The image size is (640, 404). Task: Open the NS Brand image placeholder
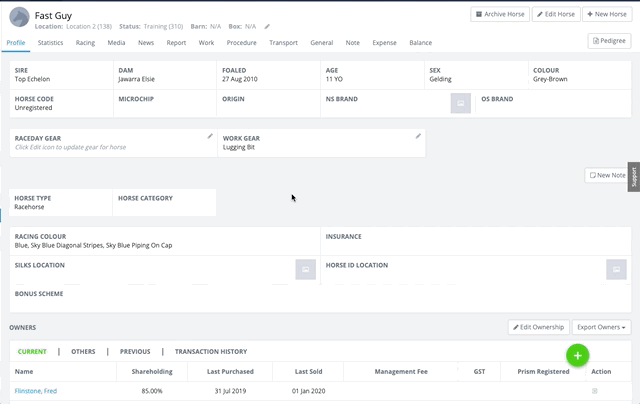click(460, 103)
